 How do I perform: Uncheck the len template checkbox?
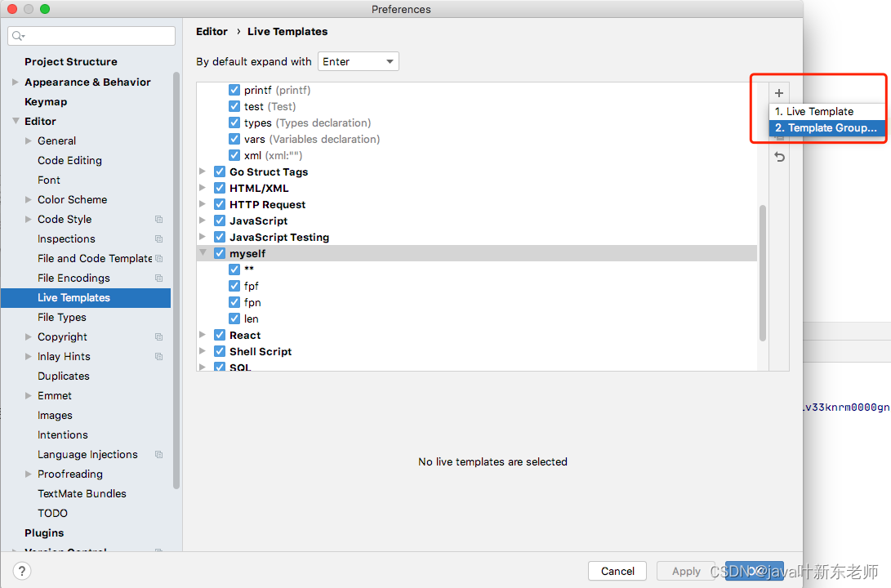[234, 318]
